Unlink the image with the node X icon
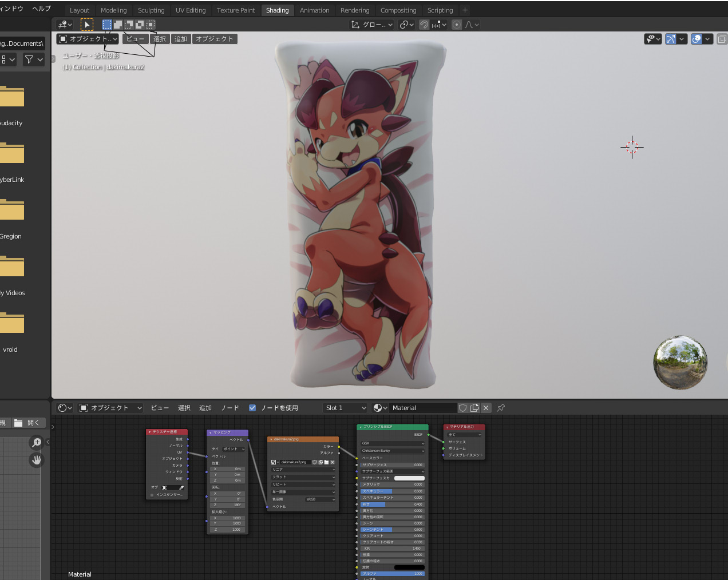This screenshot has height=580, width=728. [333, 462]
